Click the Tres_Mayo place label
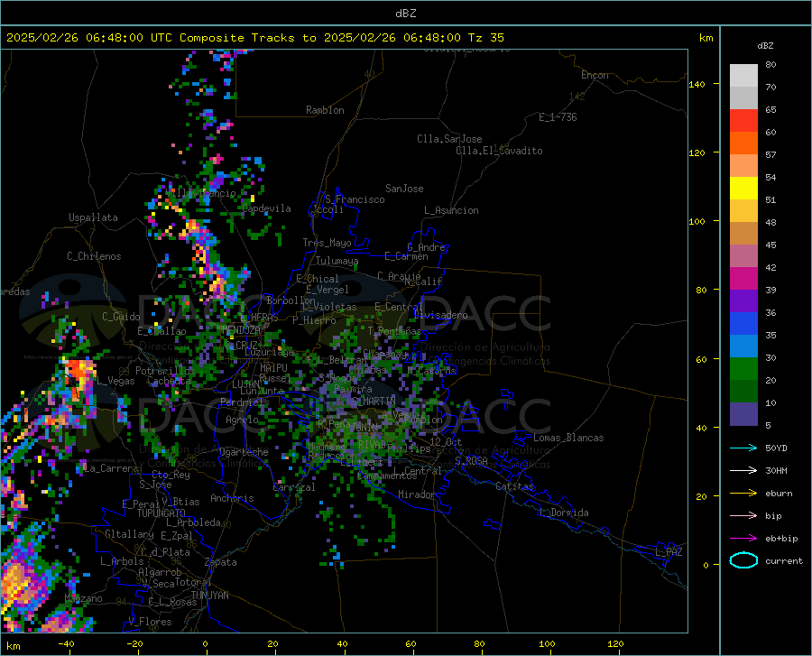 point(327,243)
